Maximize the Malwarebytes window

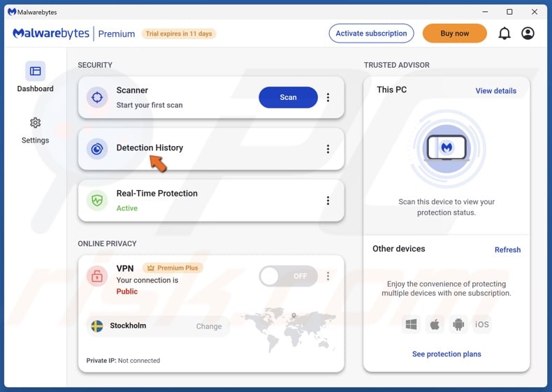509,12
